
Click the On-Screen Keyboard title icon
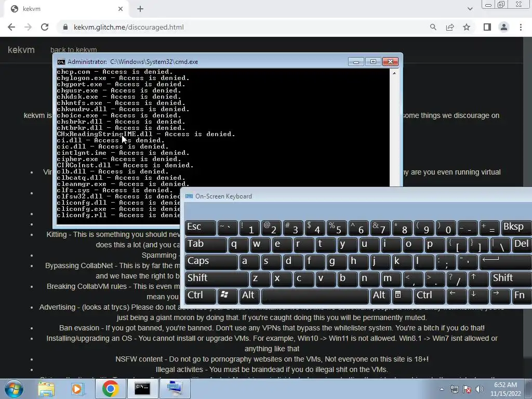tap(189, 196)
